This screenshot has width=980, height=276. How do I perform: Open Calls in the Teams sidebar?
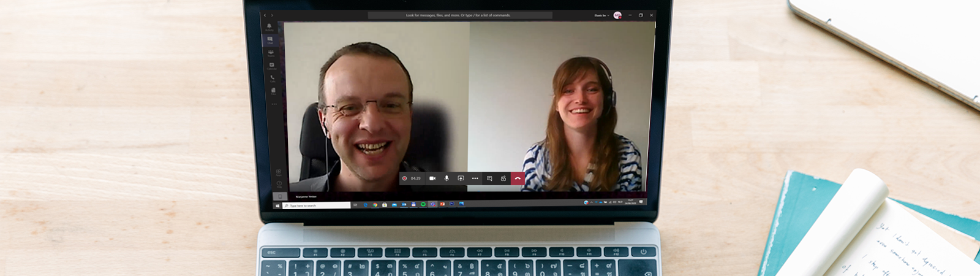(x=273, y=79)
